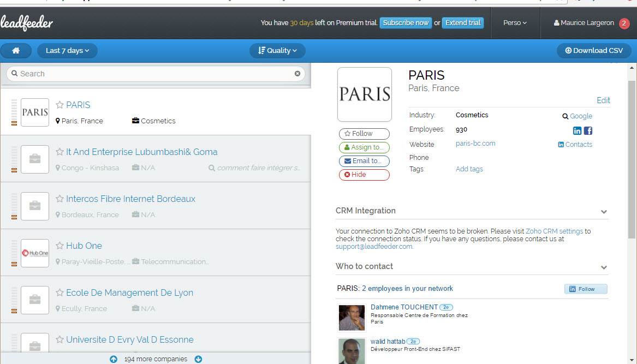This screenshot has height=364, width=637.
Task: Click Subscribe now button
Action: click(x=406, y=23)
